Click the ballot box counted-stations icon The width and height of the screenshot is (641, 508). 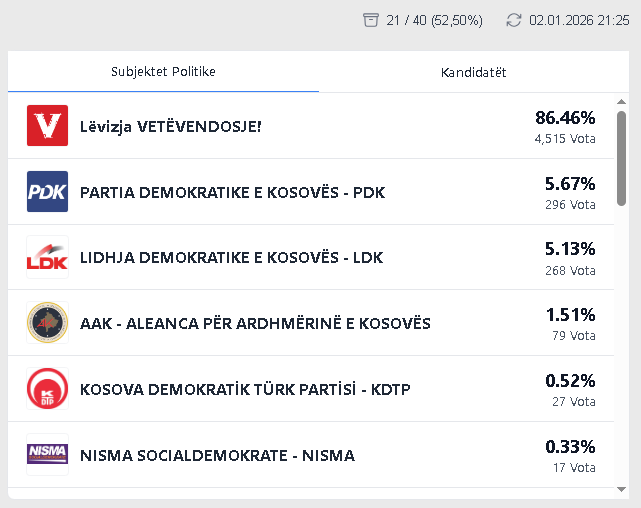click(371, 20)
